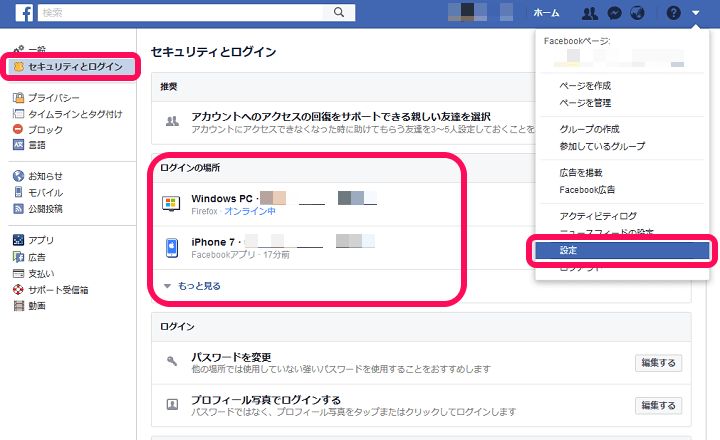Go to ホーム in the top bar
This screenshot has height=440, width=720.
546,13
